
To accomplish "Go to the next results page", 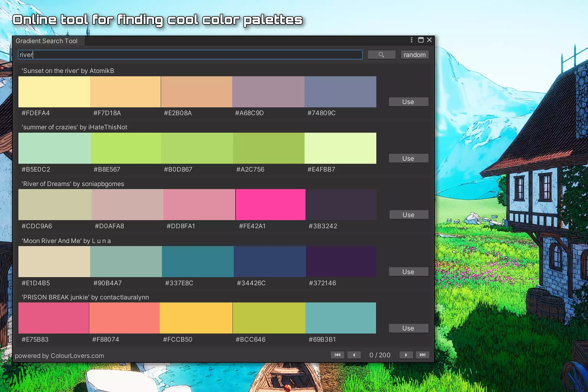I will click(406, 355).
